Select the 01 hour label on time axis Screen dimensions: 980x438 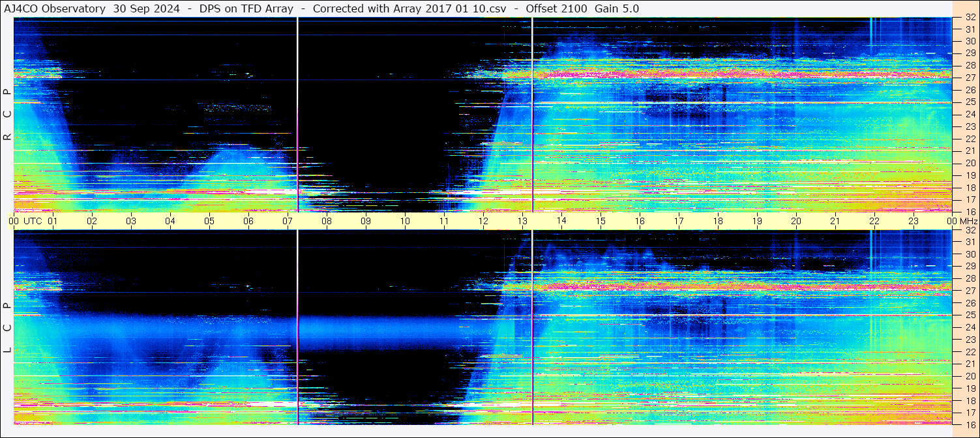click(x=53, y=221)
